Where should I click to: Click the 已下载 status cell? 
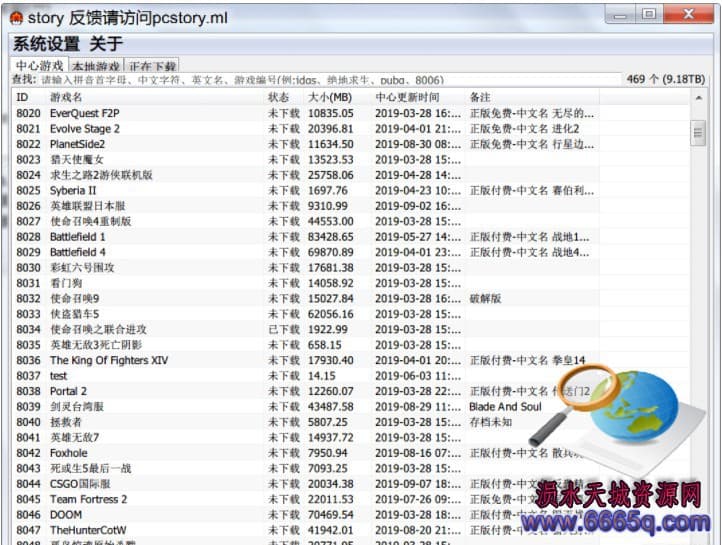tap(284, 329)
